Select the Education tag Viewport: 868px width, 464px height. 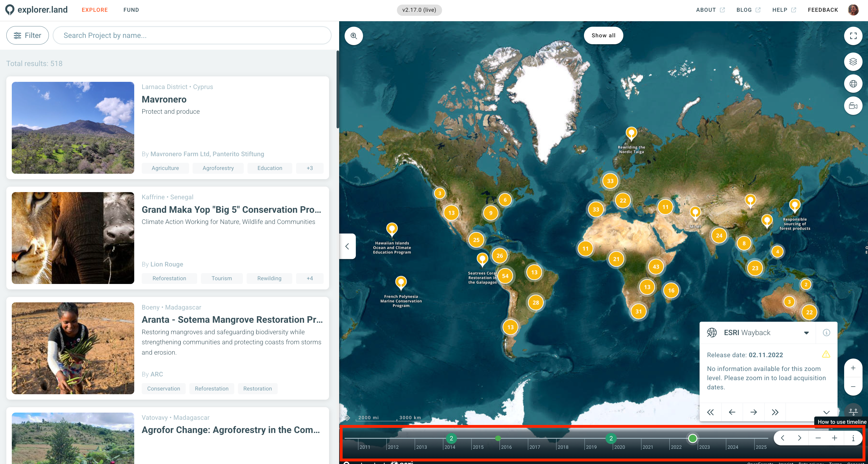[270, 168]
